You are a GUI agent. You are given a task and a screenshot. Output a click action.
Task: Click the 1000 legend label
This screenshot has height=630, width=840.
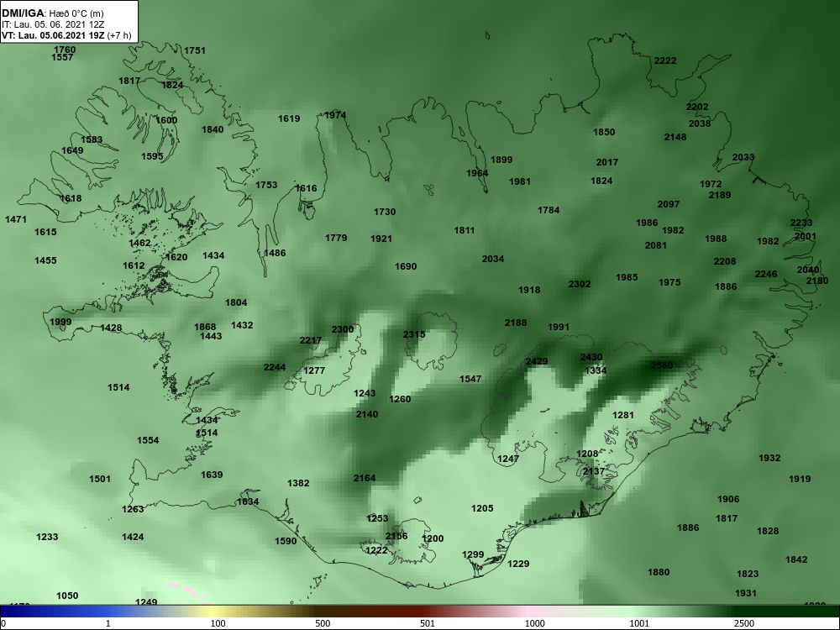[534, 623]
